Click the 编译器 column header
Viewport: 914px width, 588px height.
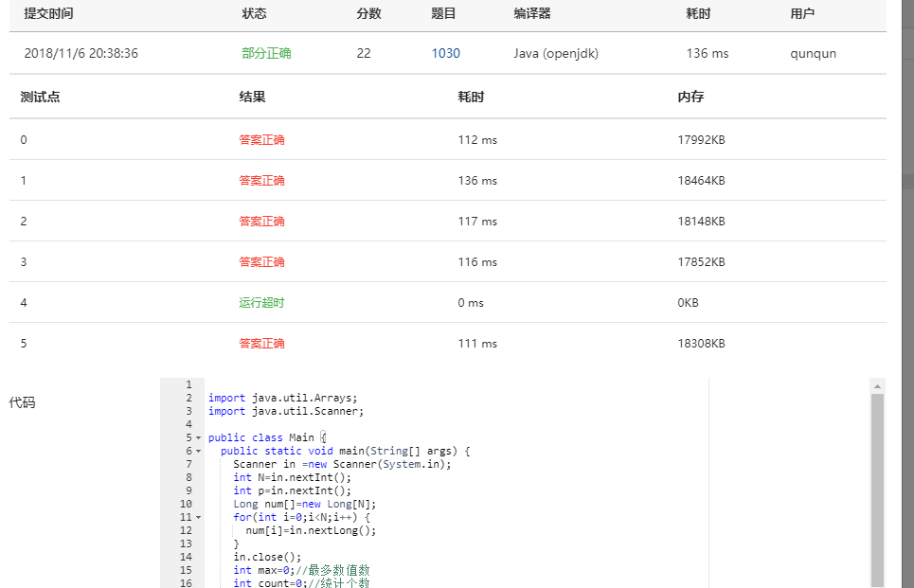click(x=532, y=13)
